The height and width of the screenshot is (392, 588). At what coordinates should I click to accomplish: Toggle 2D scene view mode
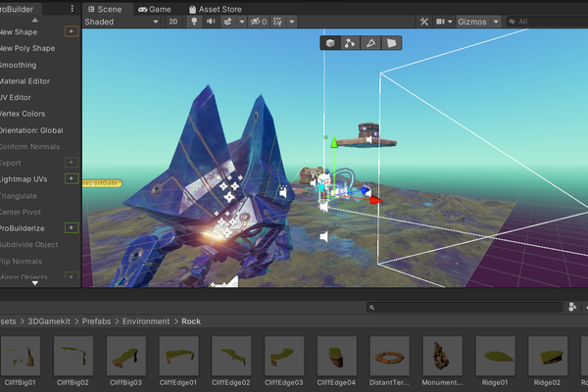tap(173, 22)
